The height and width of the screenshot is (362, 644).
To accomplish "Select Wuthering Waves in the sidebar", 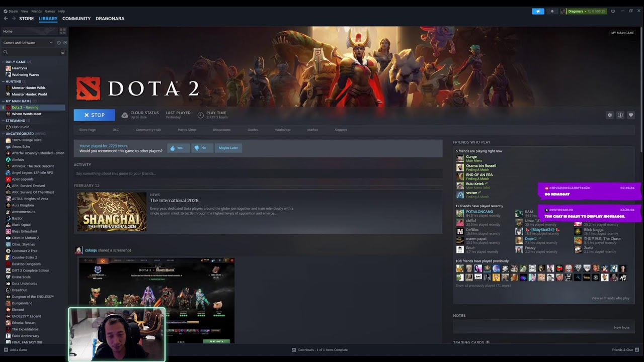I will [x=25, y=75].
